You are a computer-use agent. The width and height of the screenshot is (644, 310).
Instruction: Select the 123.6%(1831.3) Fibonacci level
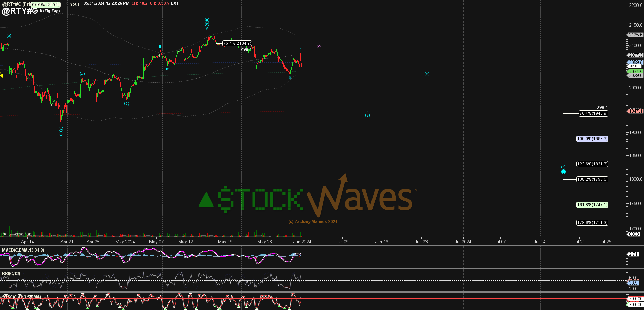coord(592,164)
